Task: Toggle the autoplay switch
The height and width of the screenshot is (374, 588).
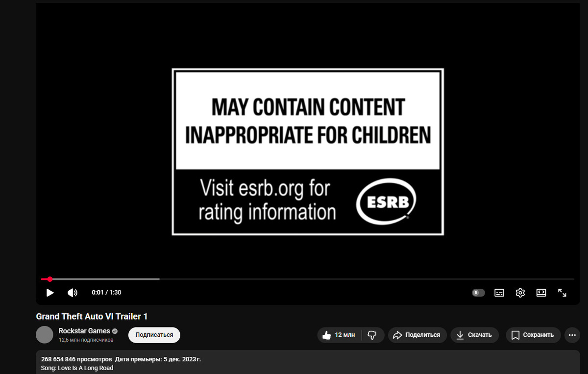Action: coord(478,293)
